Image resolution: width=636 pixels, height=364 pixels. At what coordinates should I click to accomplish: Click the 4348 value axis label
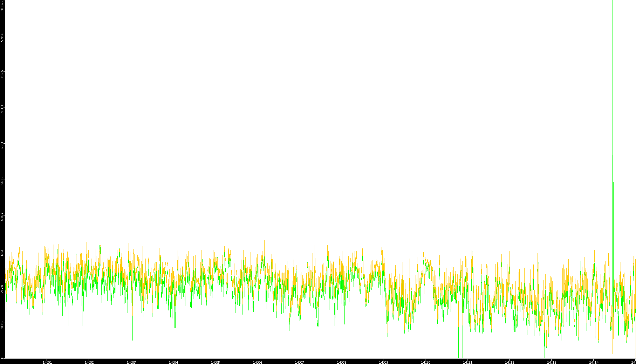pos(2,218)
